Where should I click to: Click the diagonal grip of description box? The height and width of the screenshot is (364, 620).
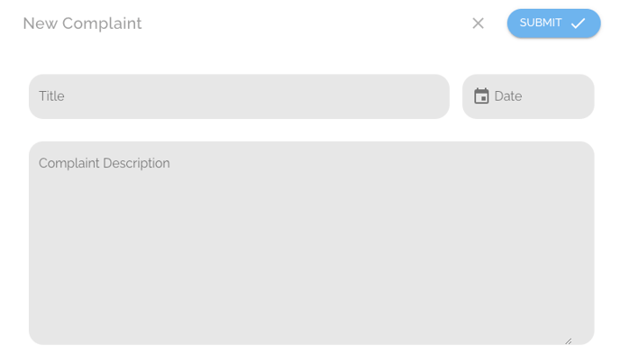click(569, 341)
